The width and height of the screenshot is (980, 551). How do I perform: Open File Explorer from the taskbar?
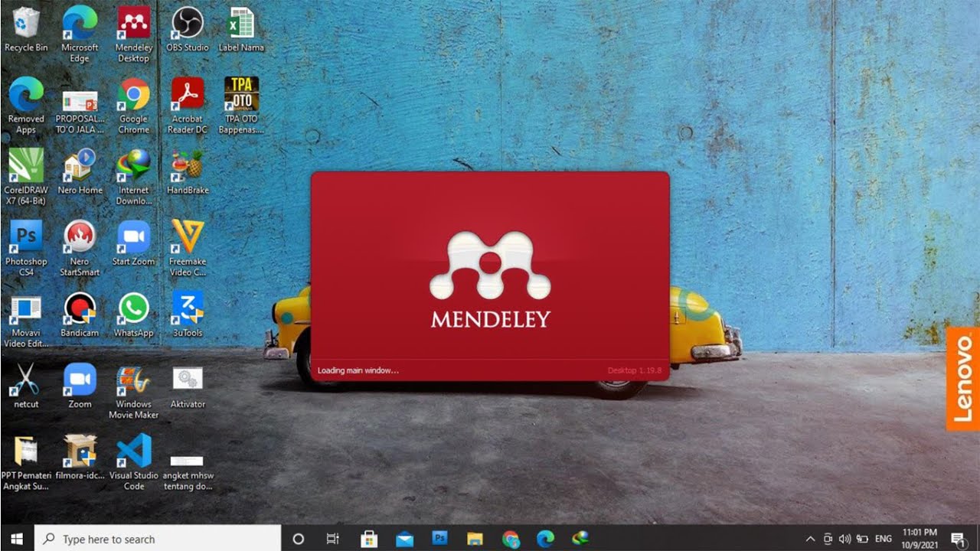[x=475, y=539]
